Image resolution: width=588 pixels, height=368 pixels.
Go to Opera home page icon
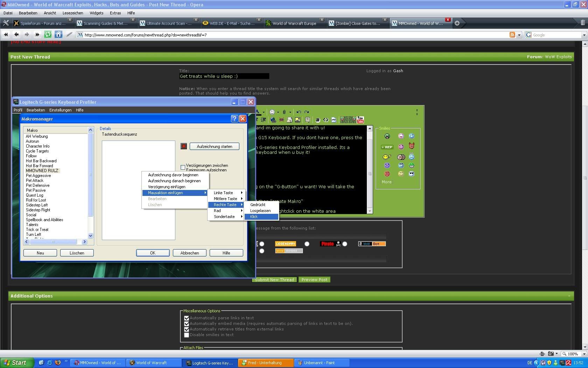(x=58, y=34)
